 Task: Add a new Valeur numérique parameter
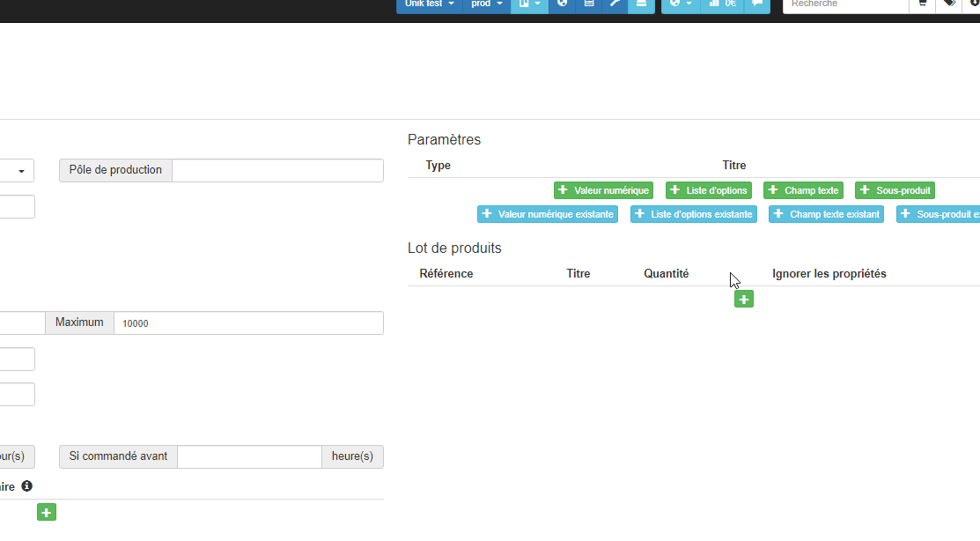[x=603, y=190]
